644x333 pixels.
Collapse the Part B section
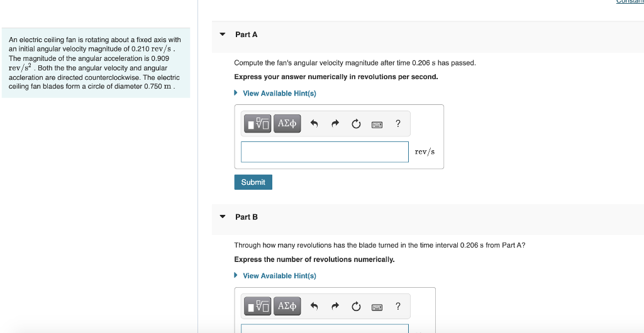coord(223,217)
